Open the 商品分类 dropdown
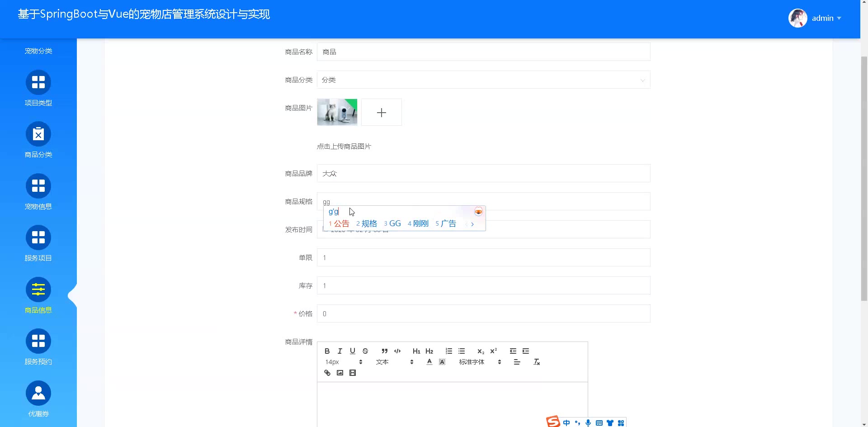Image resolution: width=868 pixels, height=427 pixels. [x=483, y=80]
